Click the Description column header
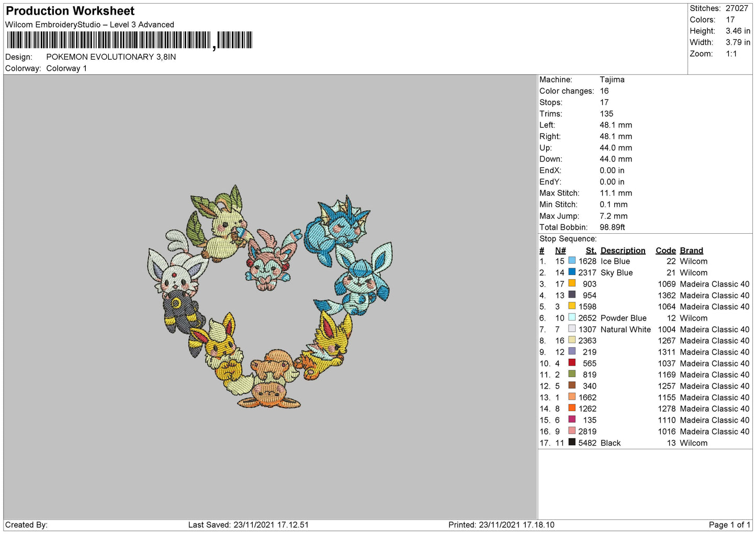756x534 pixels. [623, 251]
